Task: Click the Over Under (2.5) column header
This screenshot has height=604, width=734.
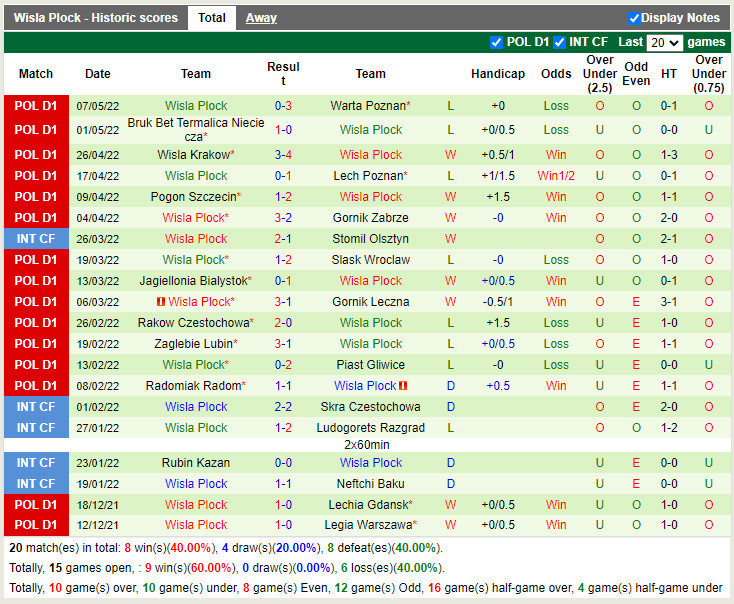Action: pyautogui.click(x=600, y=74)
